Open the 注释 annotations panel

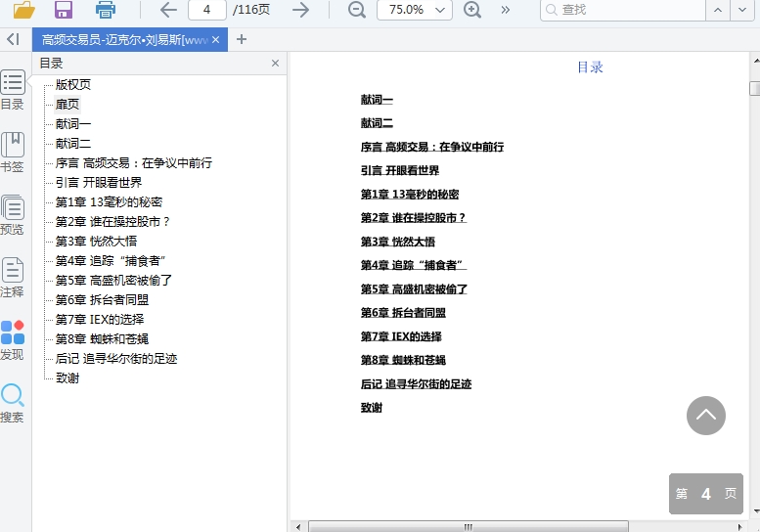[13, 277]
